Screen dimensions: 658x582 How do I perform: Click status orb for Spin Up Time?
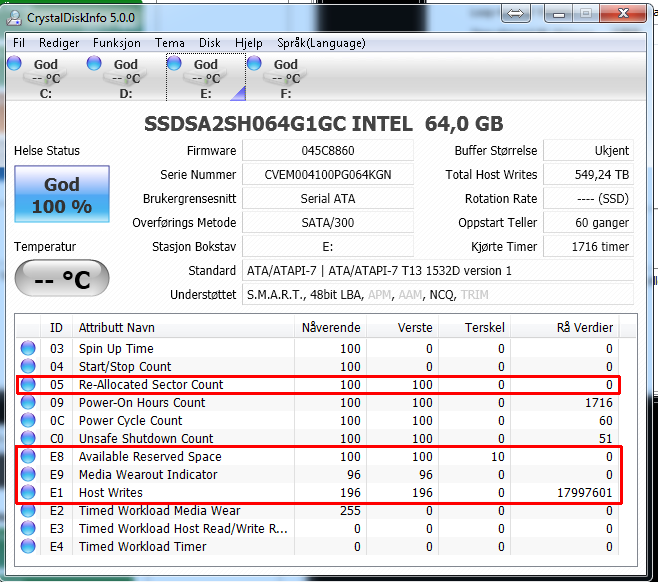pos(28,348)
